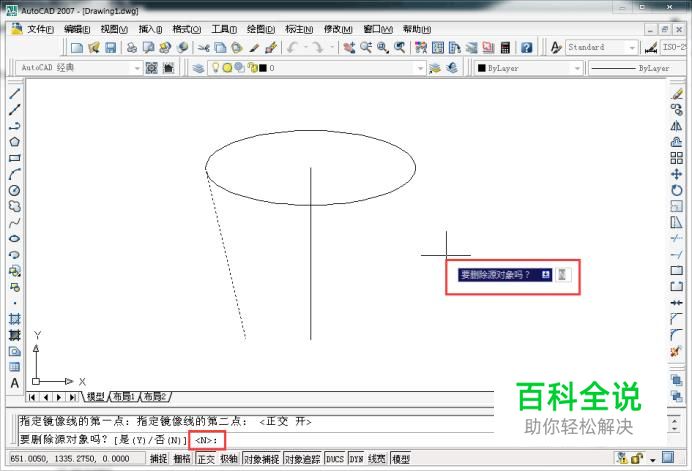
Task: Select the Arc draw tool
Action: (x=15, y=174)
